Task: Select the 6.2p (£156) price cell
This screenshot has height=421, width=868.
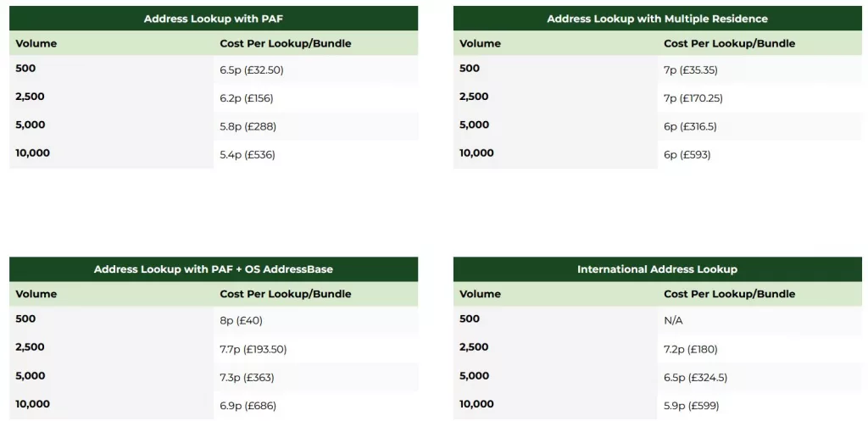Action: [x=247, y=98]
